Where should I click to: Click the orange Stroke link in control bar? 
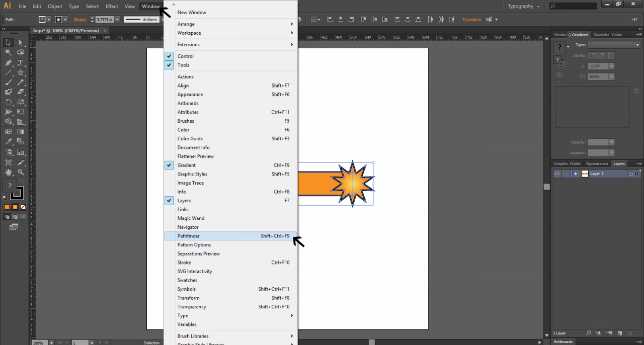(x=79, y=20)
